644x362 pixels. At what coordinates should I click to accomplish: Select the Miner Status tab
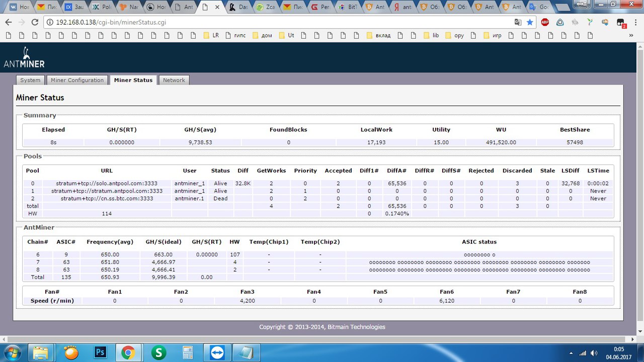[133, 80]
